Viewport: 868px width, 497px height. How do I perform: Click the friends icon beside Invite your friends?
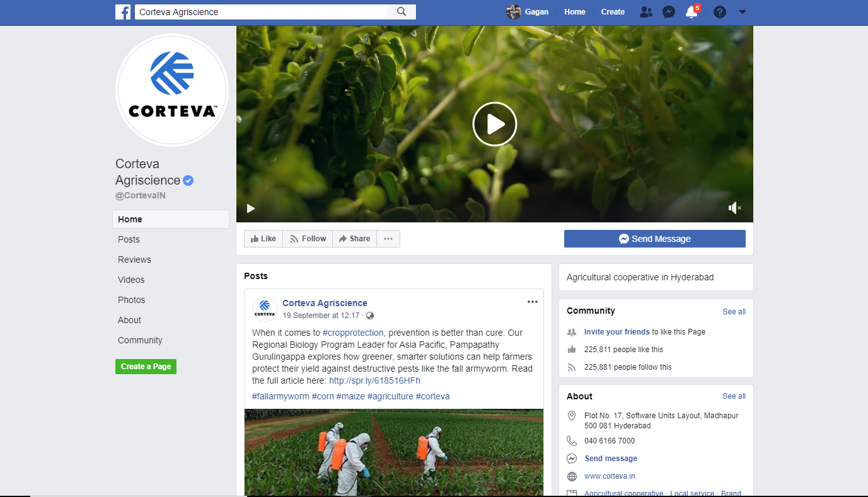pos(572,332)
